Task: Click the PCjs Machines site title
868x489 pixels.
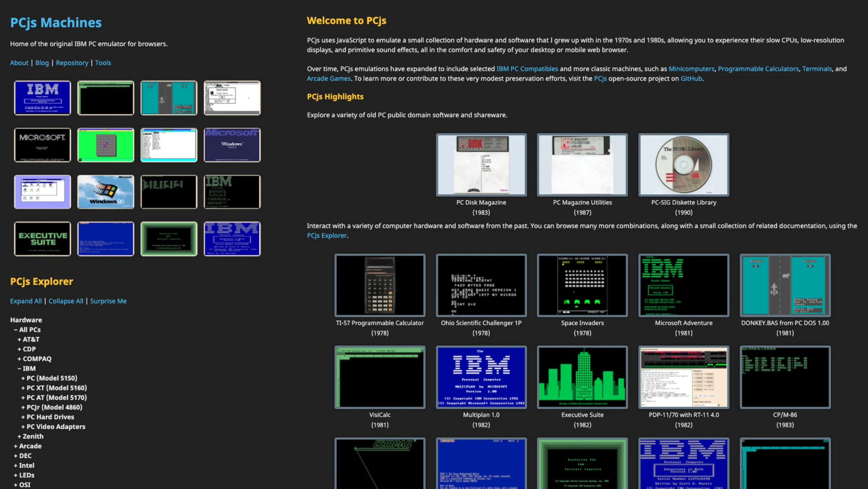Action: tap(56, 23)
